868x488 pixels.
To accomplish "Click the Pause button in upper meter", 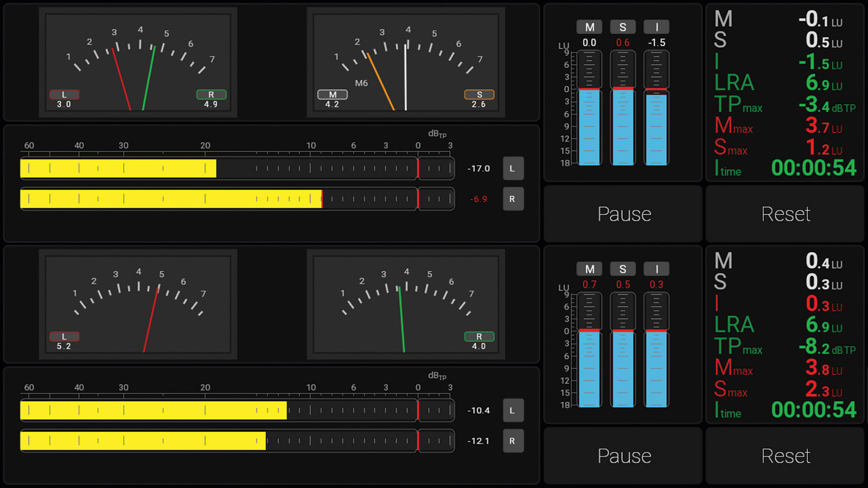I will [x=623, y=214].
